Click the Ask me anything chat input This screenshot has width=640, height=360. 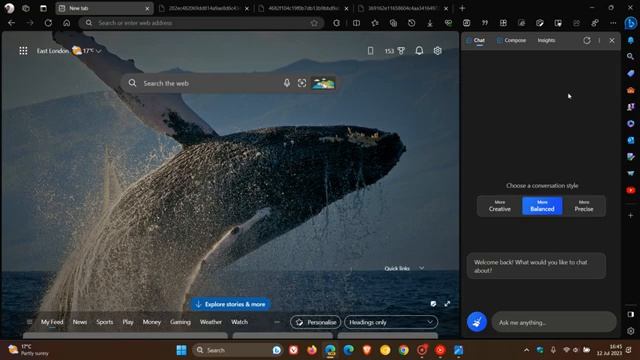(x=554, y=322)
